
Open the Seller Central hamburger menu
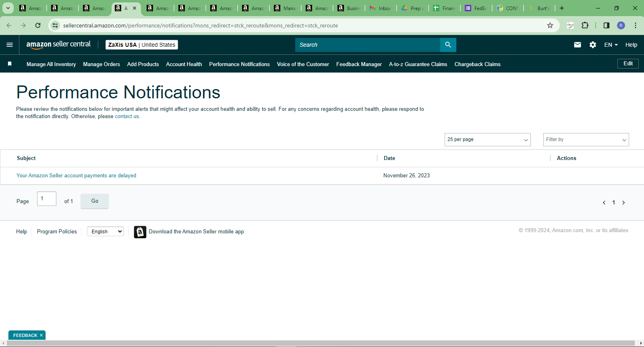[x=10, y=45]
